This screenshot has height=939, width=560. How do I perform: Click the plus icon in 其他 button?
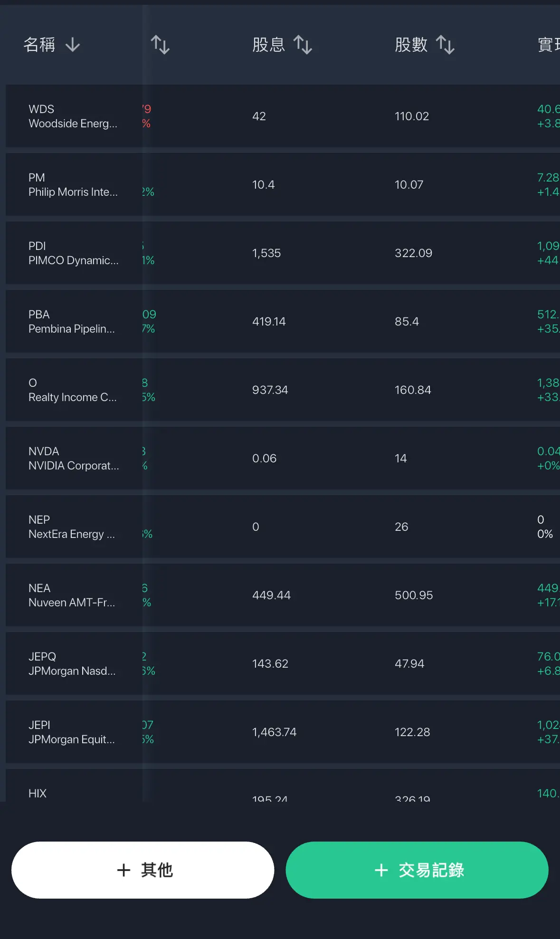[123, 870]
